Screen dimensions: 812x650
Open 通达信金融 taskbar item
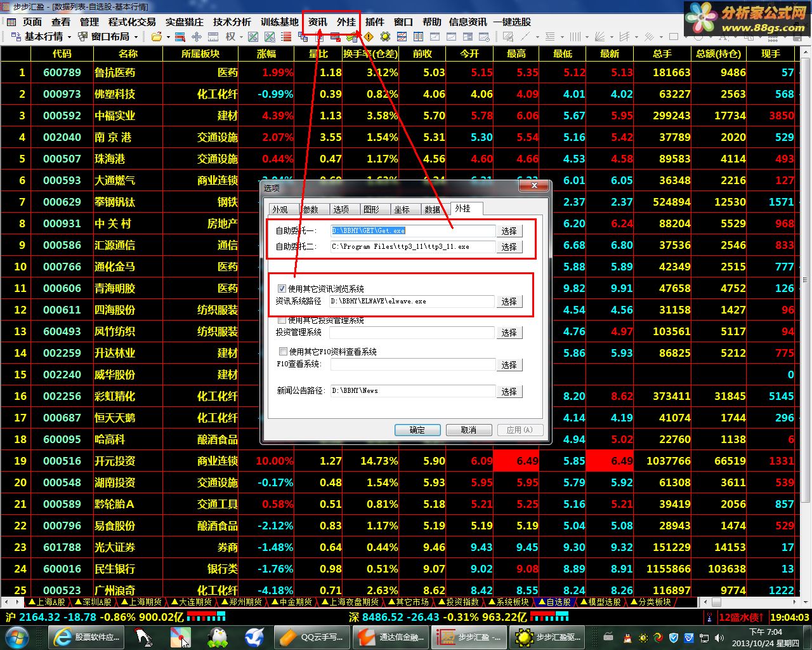[390, 637]
